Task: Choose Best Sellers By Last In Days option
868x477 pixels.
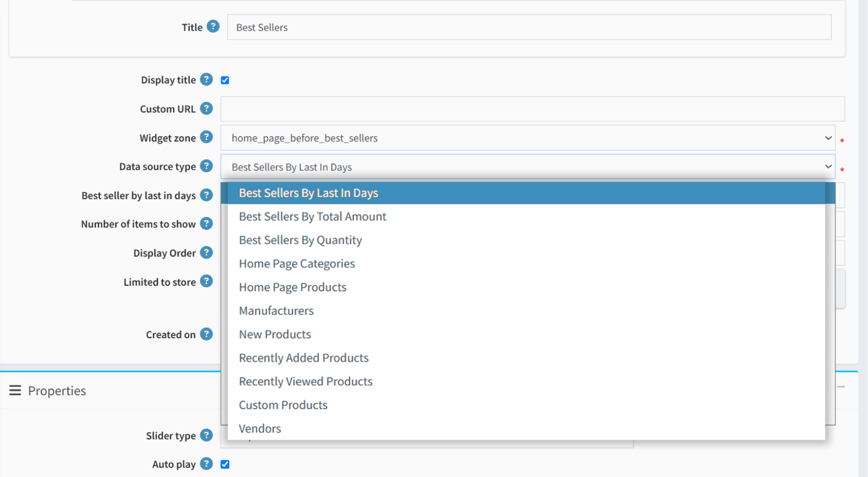Action: (526, 193)
